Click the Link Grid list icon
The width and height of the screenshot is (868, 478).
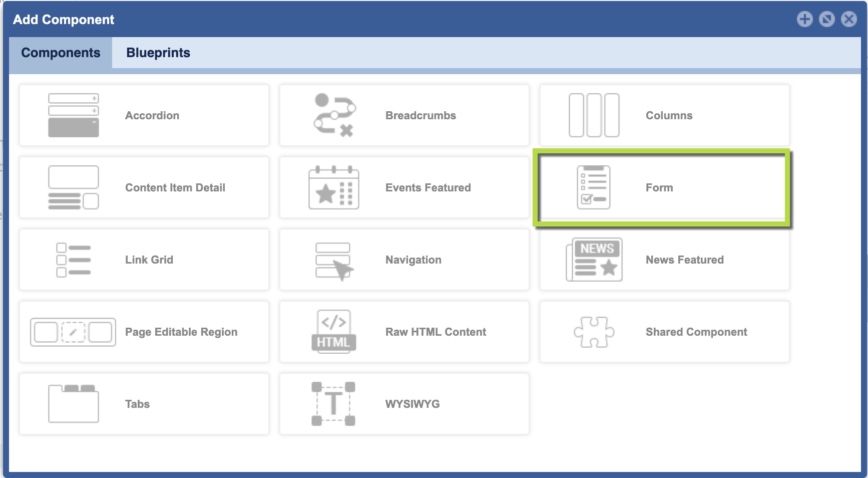(74, 260)
